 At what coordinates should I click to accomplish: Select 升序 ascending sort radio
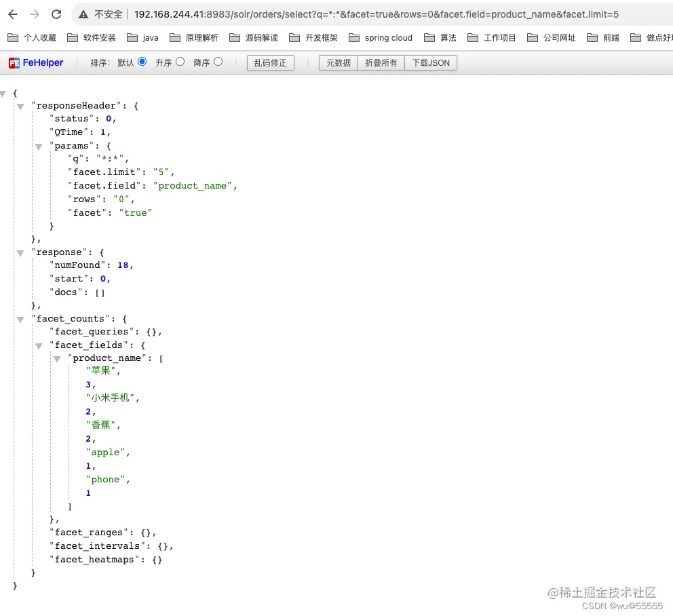click(x=180, y=62)
